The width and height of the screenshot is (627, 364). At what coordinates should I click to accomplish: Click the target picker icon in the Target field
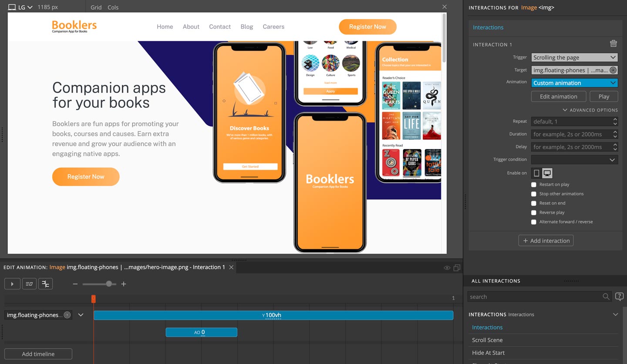point(613,70)
